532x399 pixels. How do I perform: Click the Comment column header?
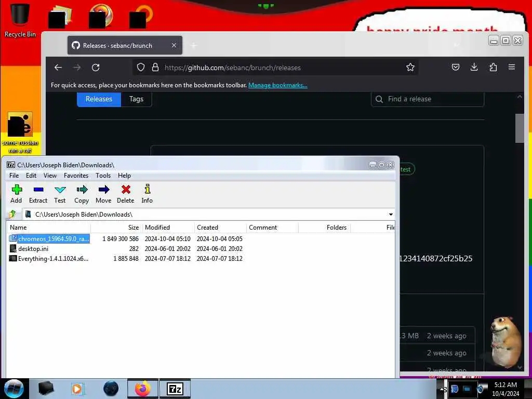pyautogui.click(x=272, y=228)
